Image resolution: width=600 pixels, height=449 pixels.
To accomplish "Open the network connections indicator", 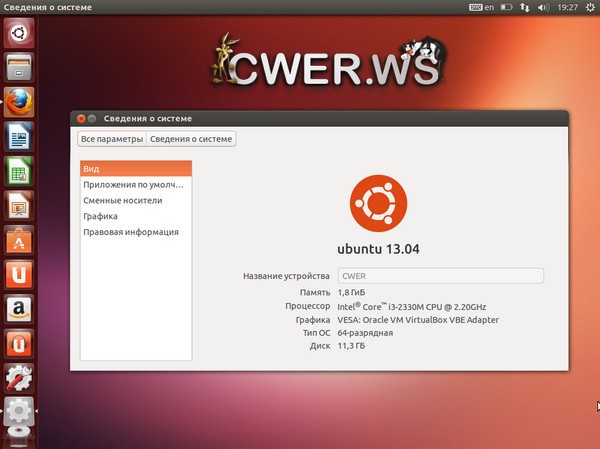I will coord(527,8).
